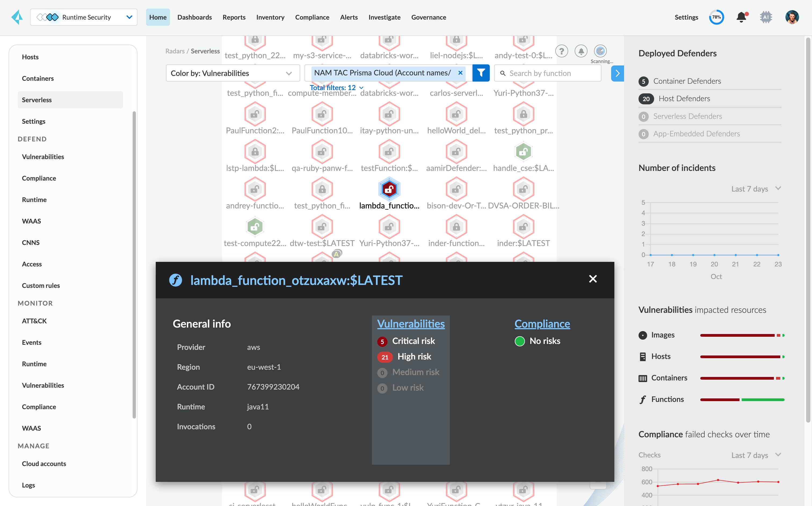This screenshot has height=506, width=812.
Task: Select the green test-compute22 function node
Action: [255, 227]
